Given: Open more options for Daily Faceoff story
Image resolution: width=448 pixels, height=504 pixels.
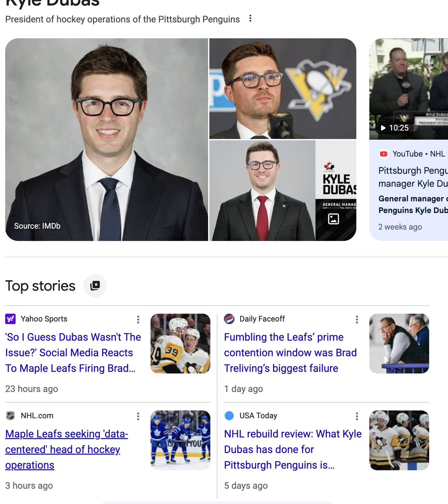Looking at the screenshot, I should [357, 319].
